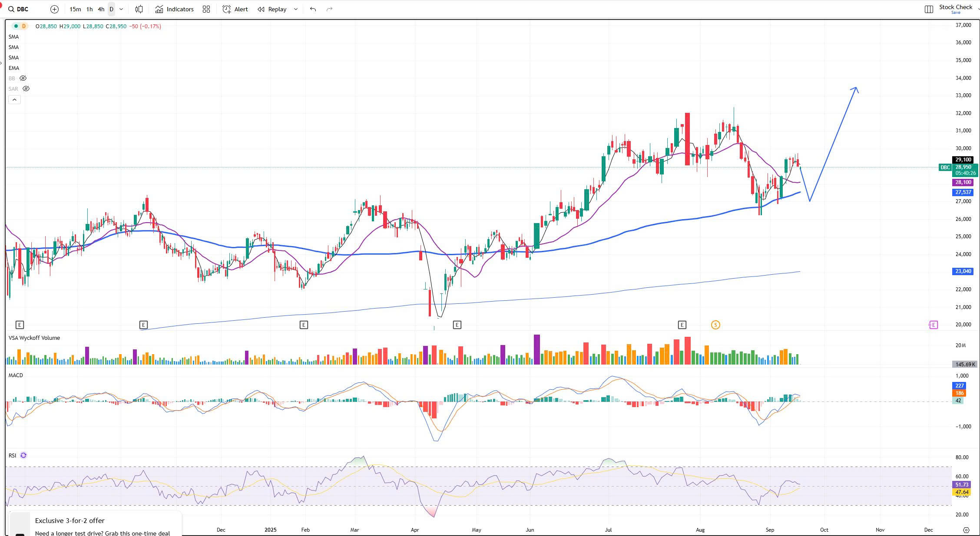Show the hidden SAR indicator

tap(26, 89)
